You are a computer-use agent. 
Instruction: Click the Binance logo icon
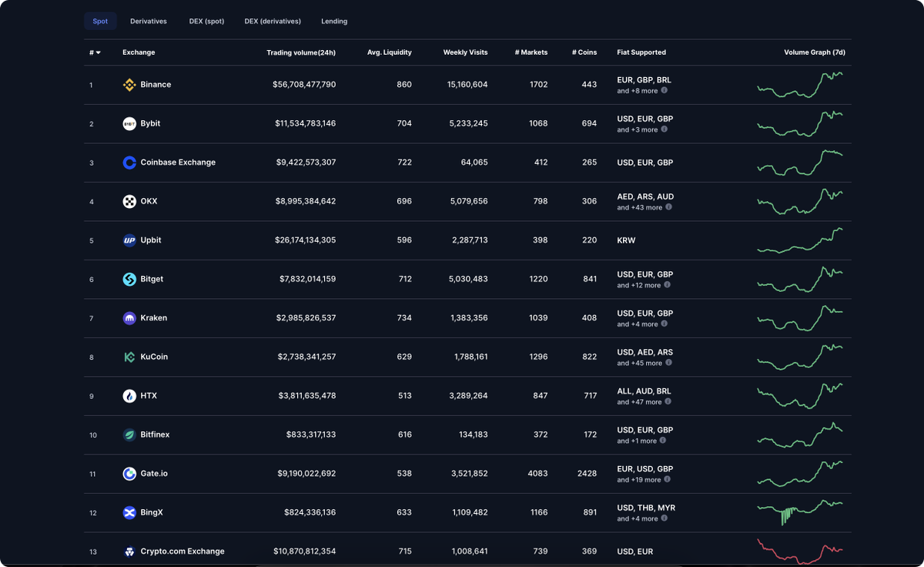(129, 85)
